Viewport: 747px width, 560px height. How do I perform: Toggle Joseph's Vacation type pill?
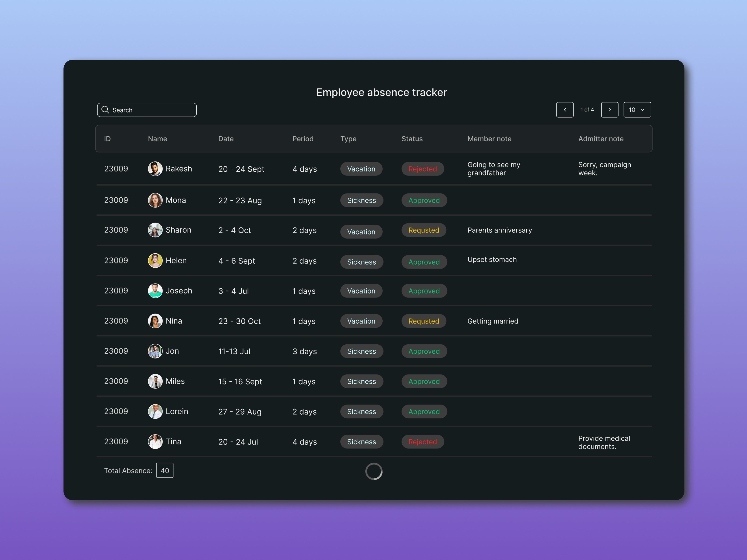(x=361, y=291)
